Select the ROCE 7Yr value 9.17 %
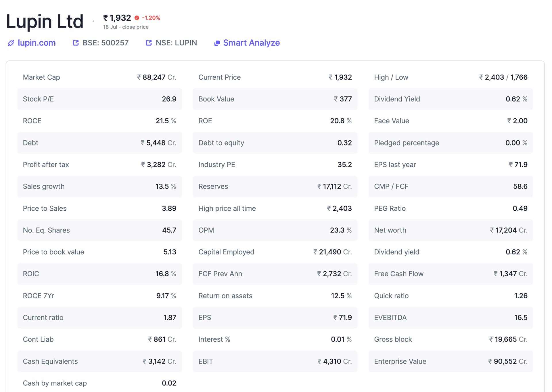Viewport: 552px width, 392px height. pyautogui.click(x=166, y=296)
